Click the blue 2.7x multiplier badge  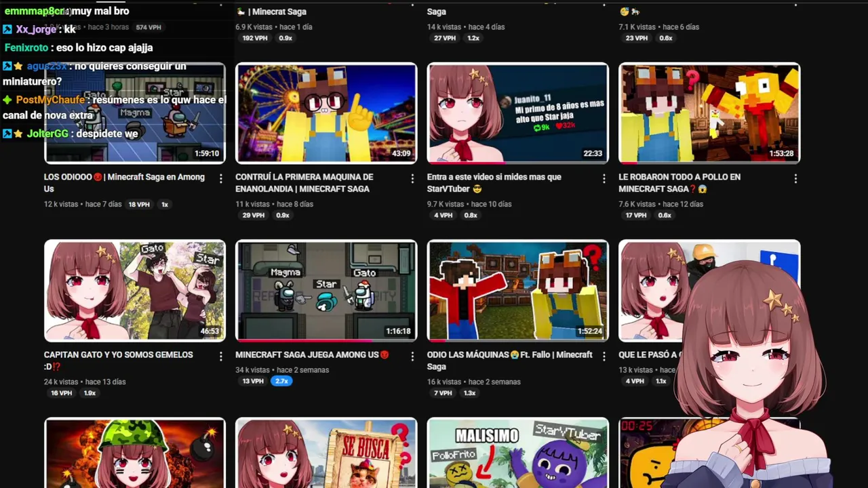tap(281, 381)
